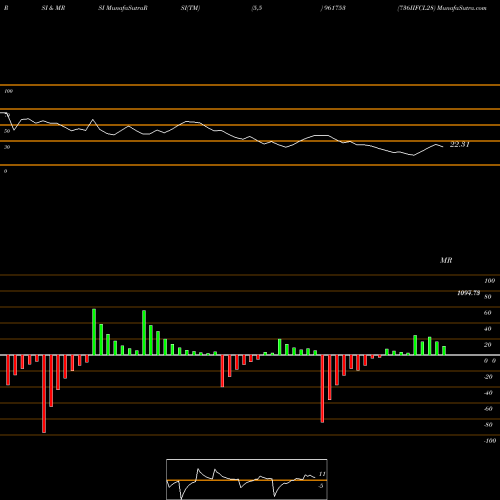Click the -80 label on MR axis
Screen dimensions: 500x500
pos(488,425)
